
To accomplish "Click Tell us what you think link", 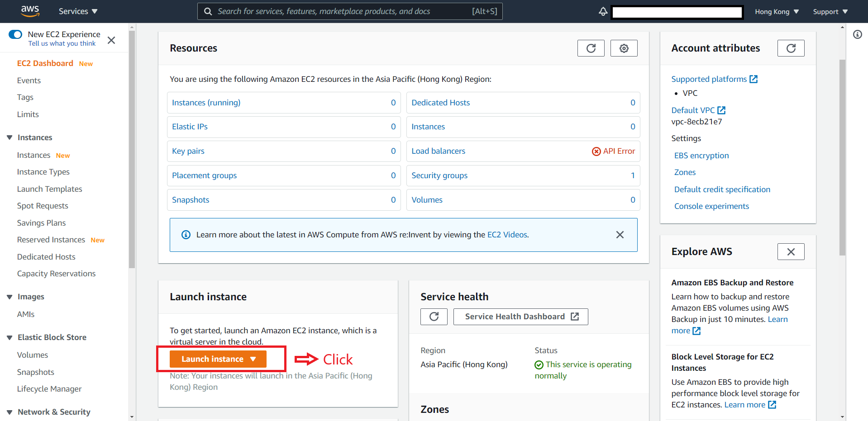I will [62, 43].
